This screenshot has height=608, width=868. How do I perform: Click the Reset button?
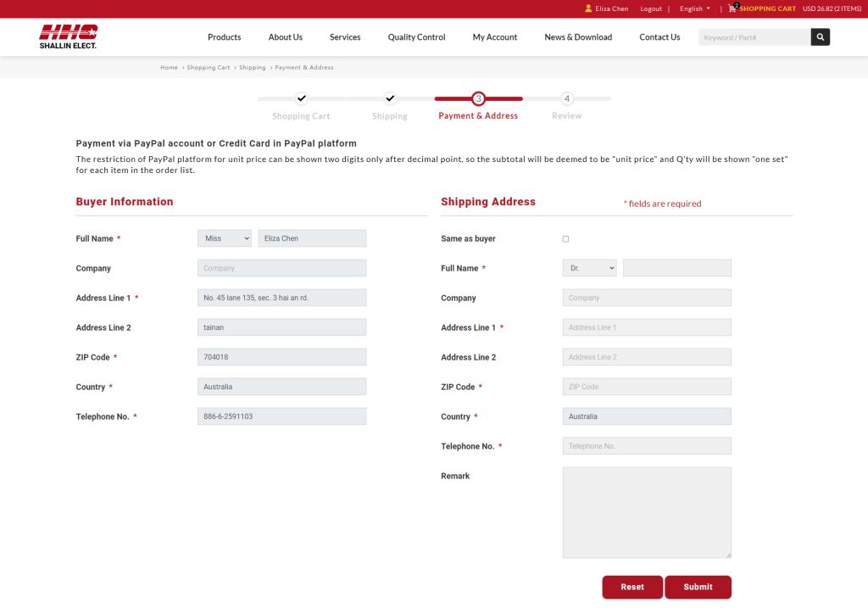tap(632, 587)
